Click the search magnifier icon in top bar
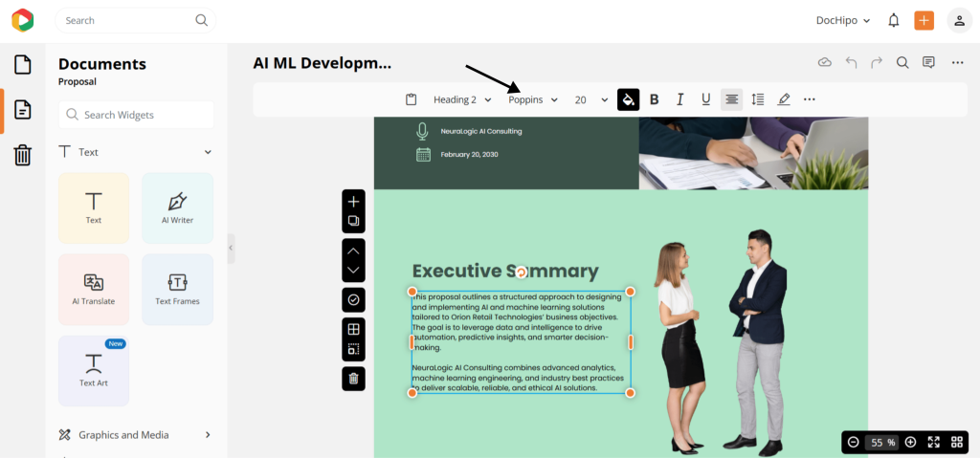Viewport: 980px width, 458px height. click(201, 20)
